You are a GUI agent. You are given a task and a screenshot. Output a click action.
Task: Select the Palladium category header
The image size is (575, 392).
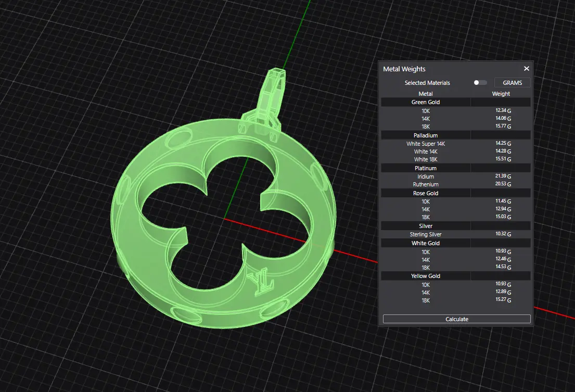[x=456, y=135]
